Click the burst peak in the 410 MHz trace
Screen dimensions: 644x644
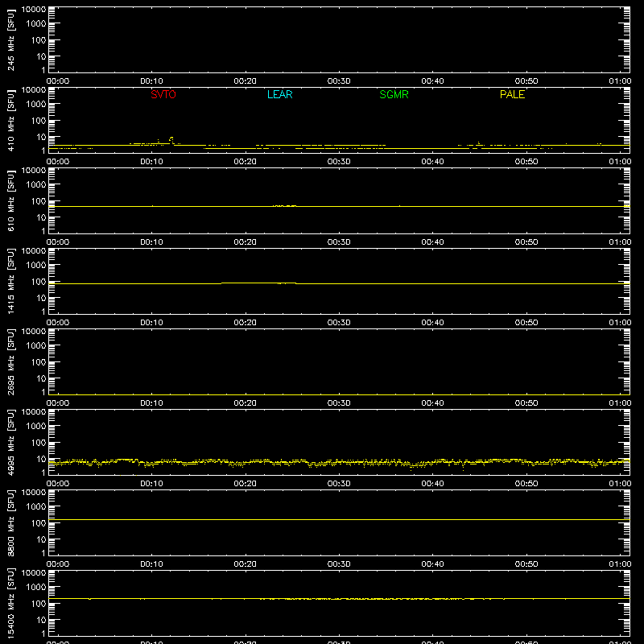[171, 138]
